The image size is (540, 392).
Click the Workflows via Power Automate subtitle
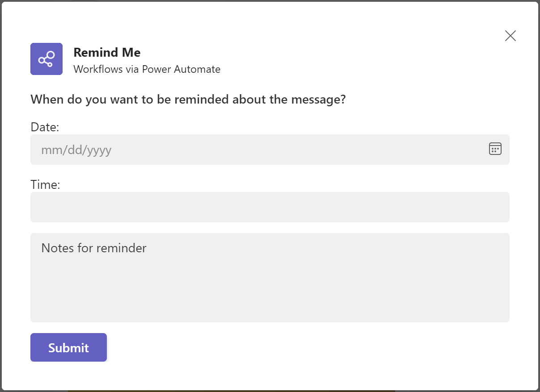[147, 69]
